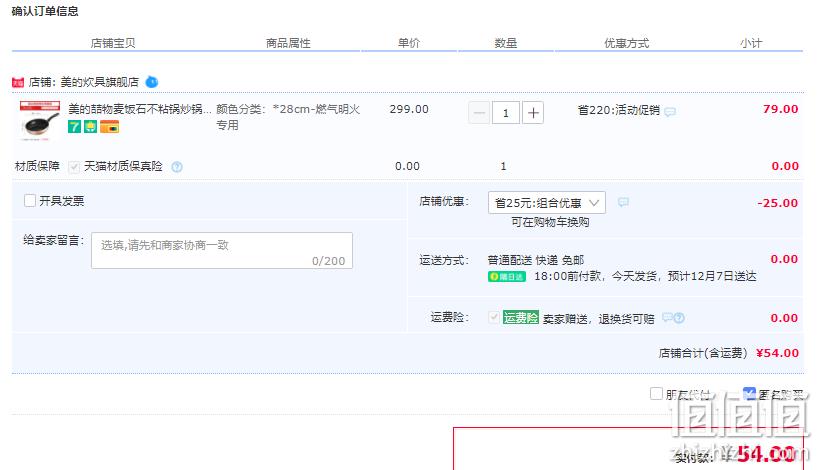The image size is (819, 470).
Task: Click the 可在购物车换购 link
Action: (x=550, y=222)
